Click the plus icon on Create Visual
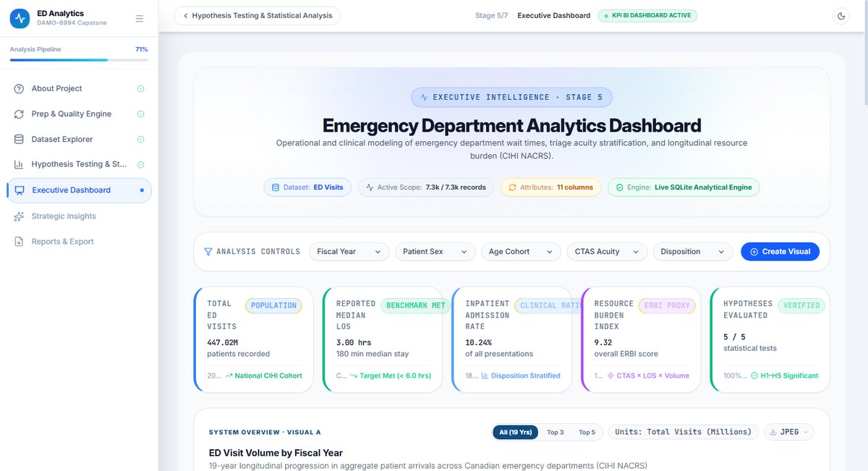The image size is (868, 471). click(754, 252)
